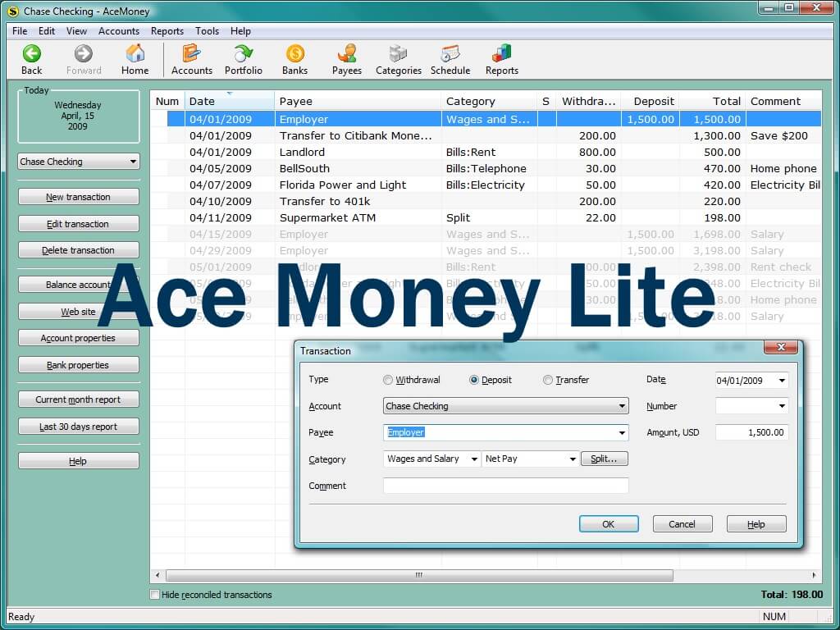
Task: Sort by the Total column header
Action: [x=713, y=101]
